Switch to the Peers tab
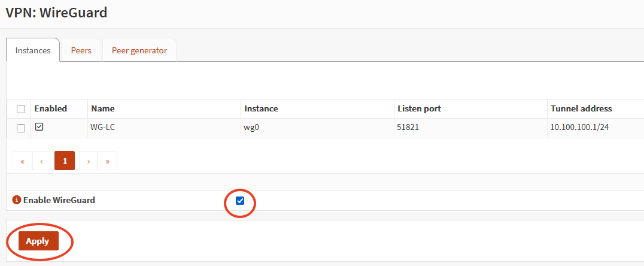The width and height of the screenshot is (644, 266). [81, 50]
